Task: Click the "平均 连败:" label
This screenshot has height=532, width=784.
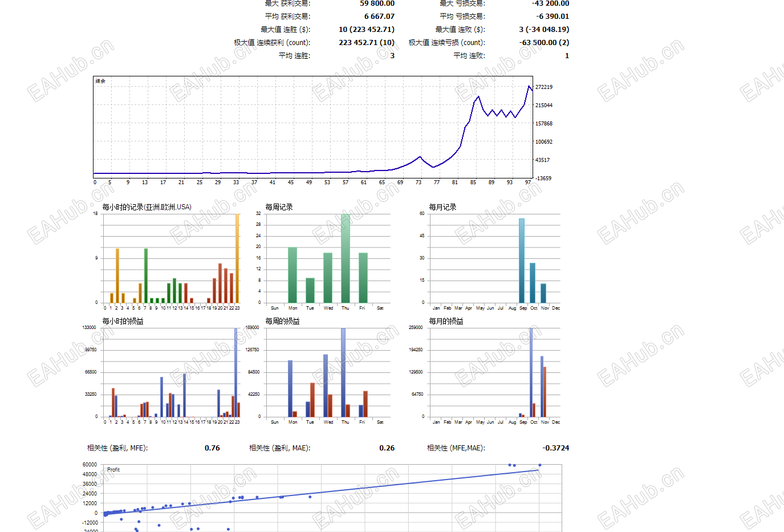Action: coord(469,56)
